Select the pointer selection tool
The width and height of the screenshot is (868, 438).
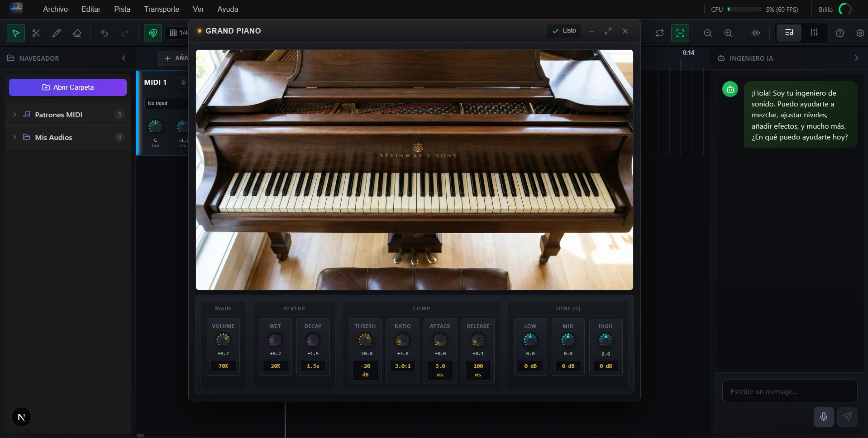coord(16,33)
